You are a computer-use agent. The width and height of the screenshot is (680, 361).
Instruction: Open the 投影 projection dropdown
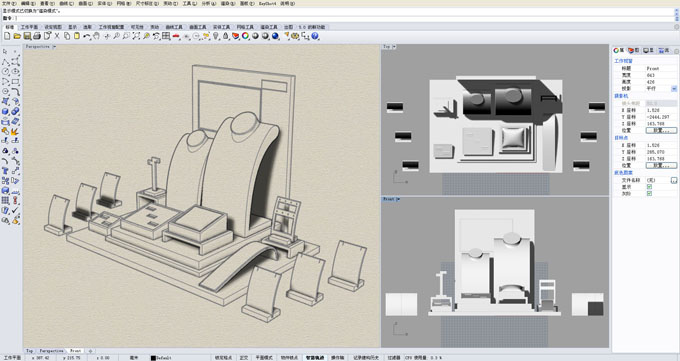pyautogui.click(x=674, y=89)
